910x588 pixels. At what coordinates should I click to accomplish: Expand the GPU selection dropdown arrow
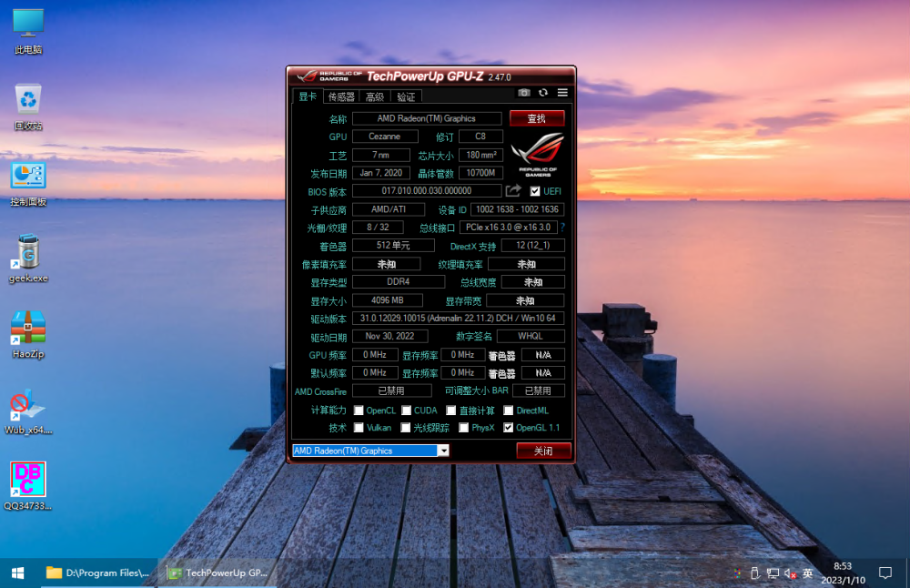point(443,451)
